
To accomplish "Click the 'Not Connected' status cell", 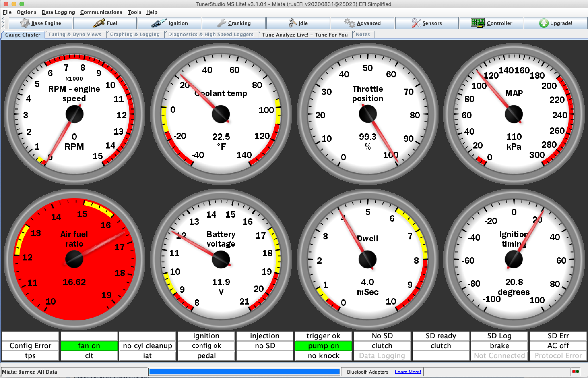I will (x=499, y=356).
